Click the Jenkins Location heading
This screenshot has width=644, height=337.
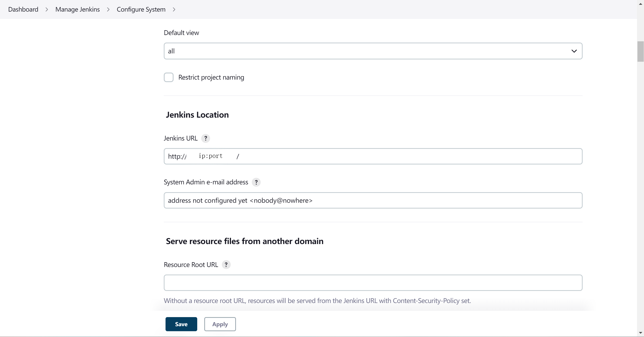pos(197,115)
